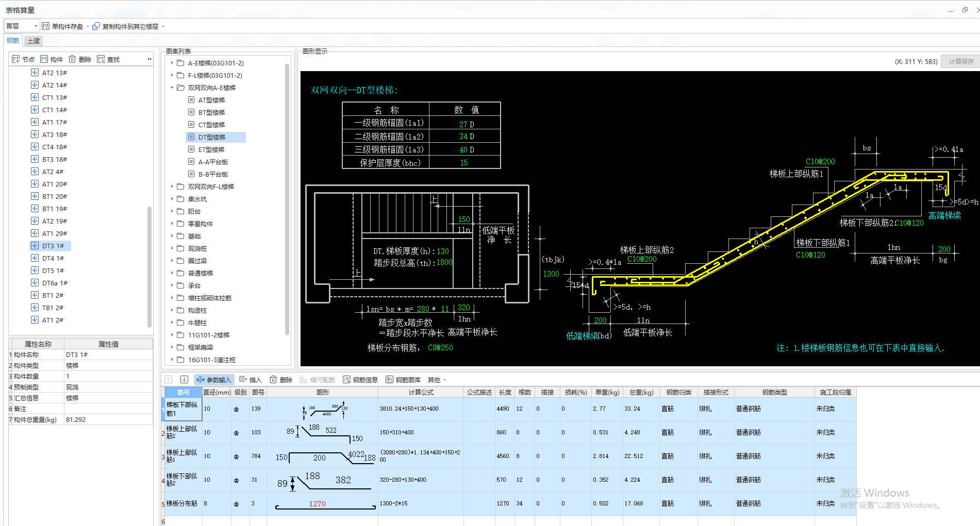Click 复制构件到其它楼层 copy icon
The width and height of the screenshot is (980, 526).
[96, 26]
